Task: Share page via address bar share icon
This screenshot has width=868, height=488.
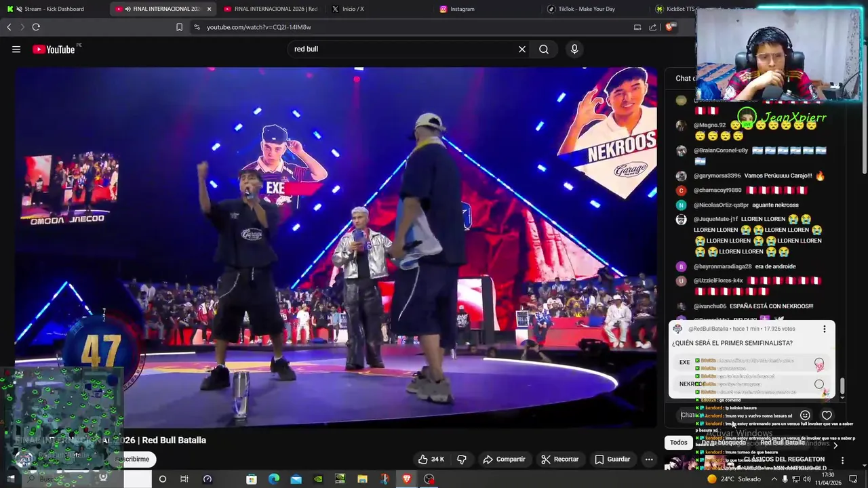Action: [x=652, y=27]
